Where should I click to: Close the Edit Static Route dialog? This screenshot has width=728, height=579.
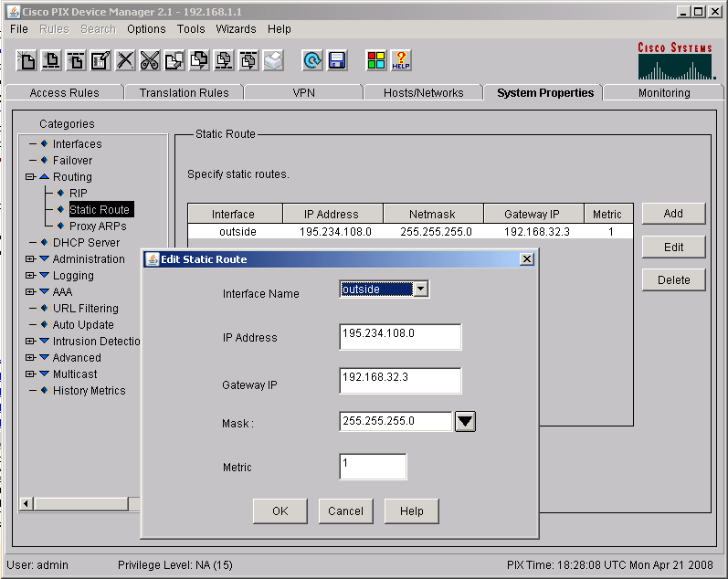tap(527, 259)
